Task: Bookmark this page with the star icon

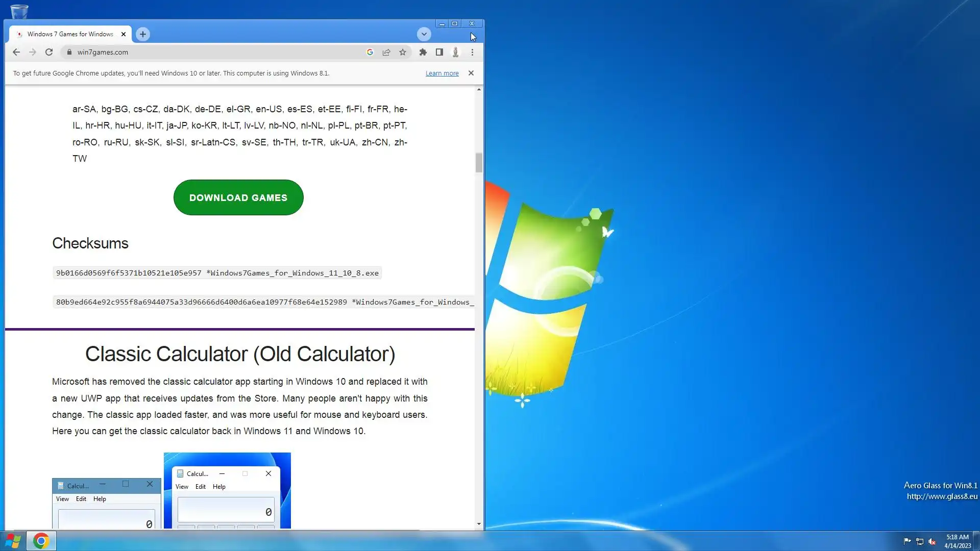Action: 403,52
